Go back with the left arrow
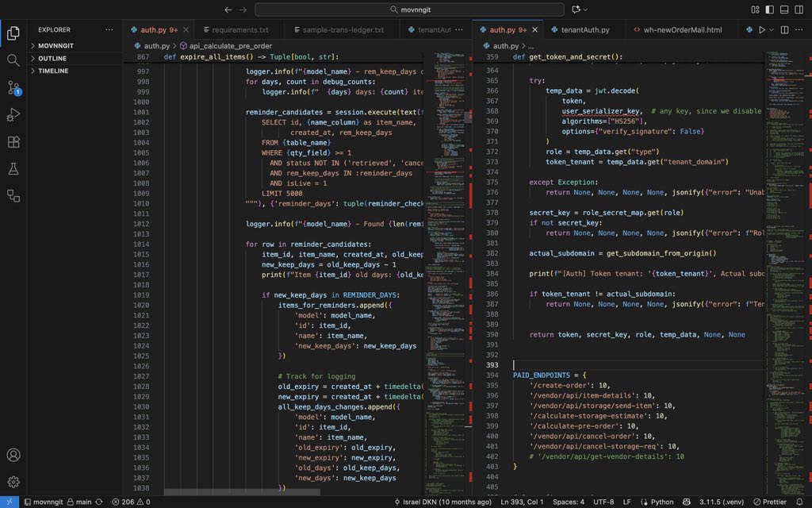The height and width of the screenshot is (508, 812). (x=228, y=10)
